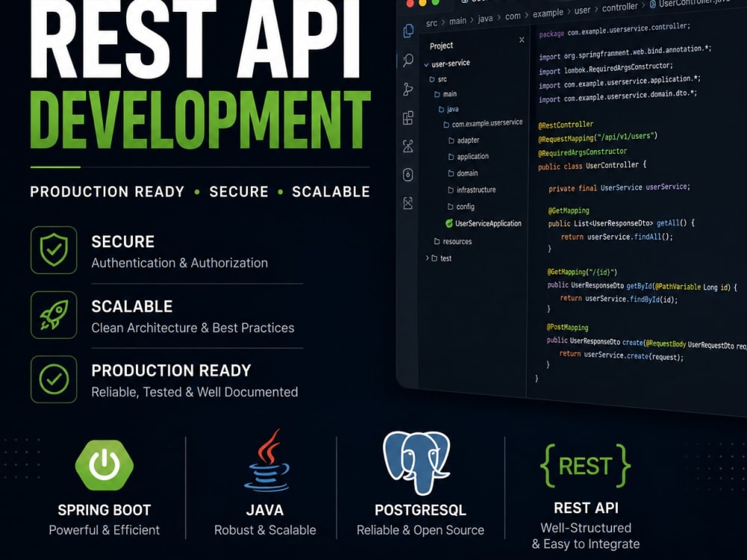
Task: Click 'Powerful & Efficient' caption
Action: [x=105, y=530]
